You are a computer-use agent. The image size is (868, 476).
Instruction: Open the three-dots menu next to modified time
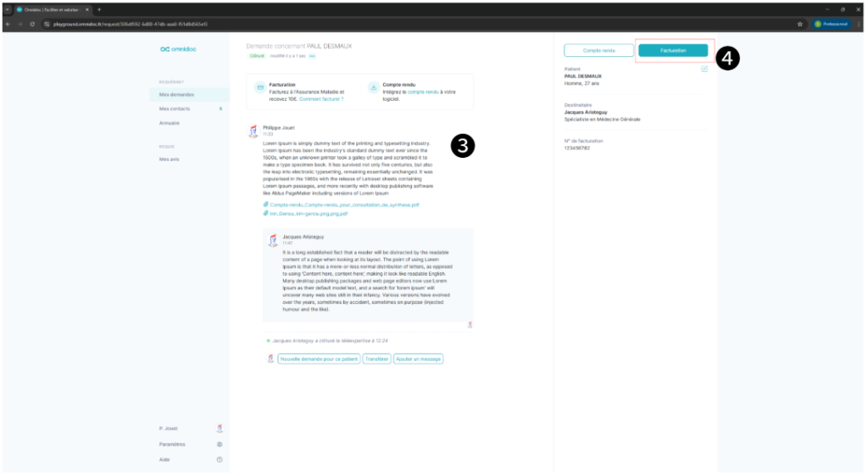click(312, 55)
